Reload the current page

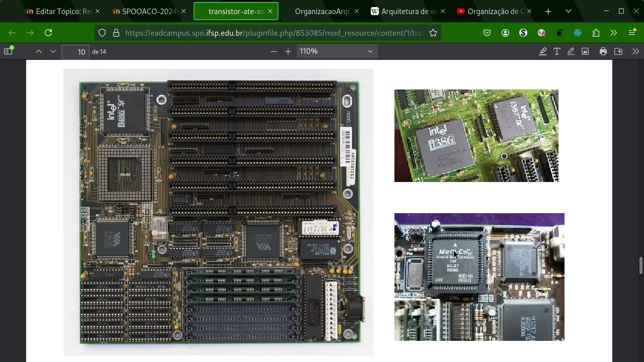pyautogui.click(x=48, y=33)
